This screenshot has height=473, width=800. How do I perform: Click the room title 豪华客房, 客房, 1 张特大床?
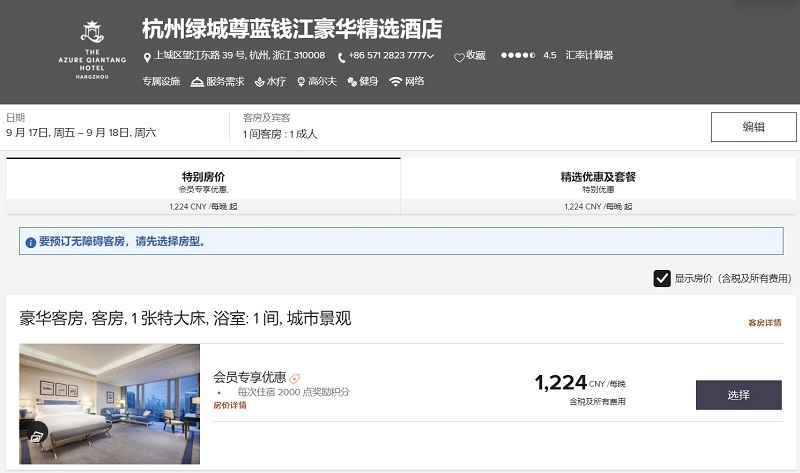click(185, 318)
